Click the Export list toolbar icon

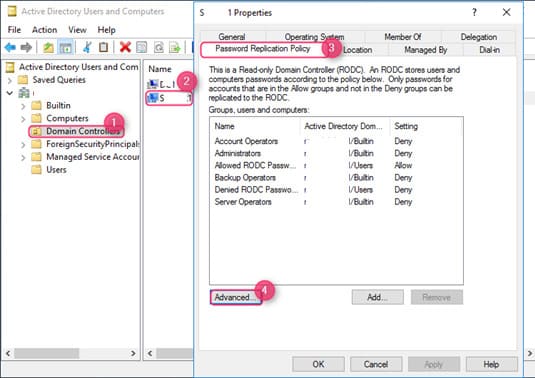[175, 47]
